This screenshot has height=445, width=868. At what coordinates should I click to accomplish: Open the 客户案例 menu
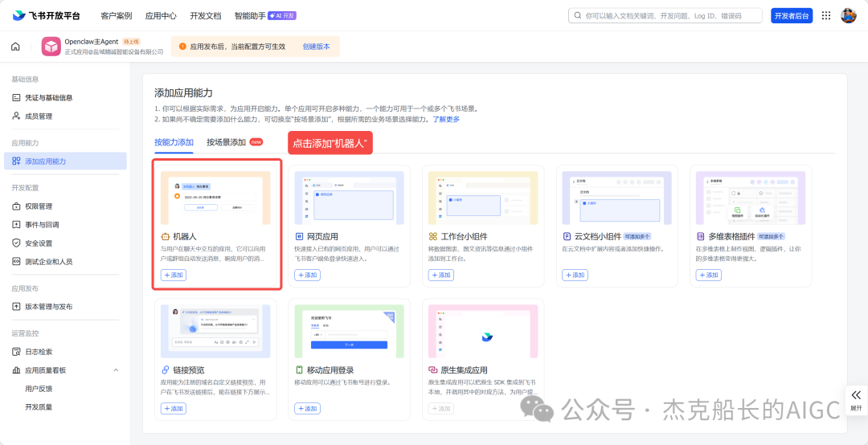pos(117,15)
